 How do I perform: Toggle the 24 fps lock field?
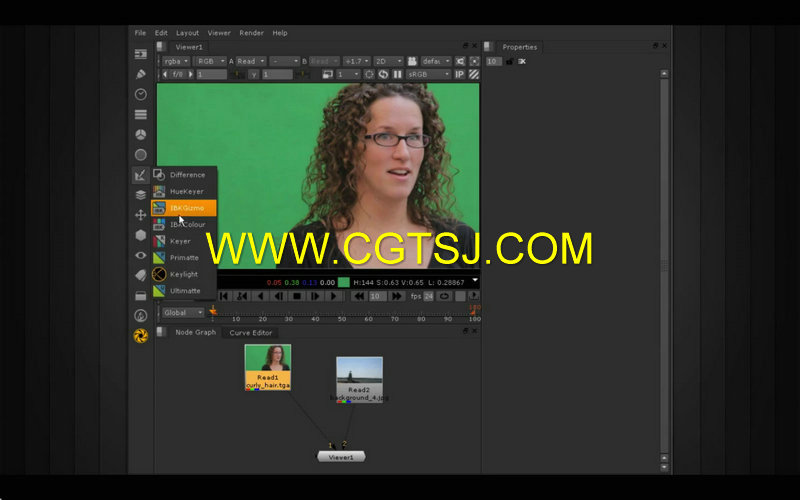coord(429,296)
